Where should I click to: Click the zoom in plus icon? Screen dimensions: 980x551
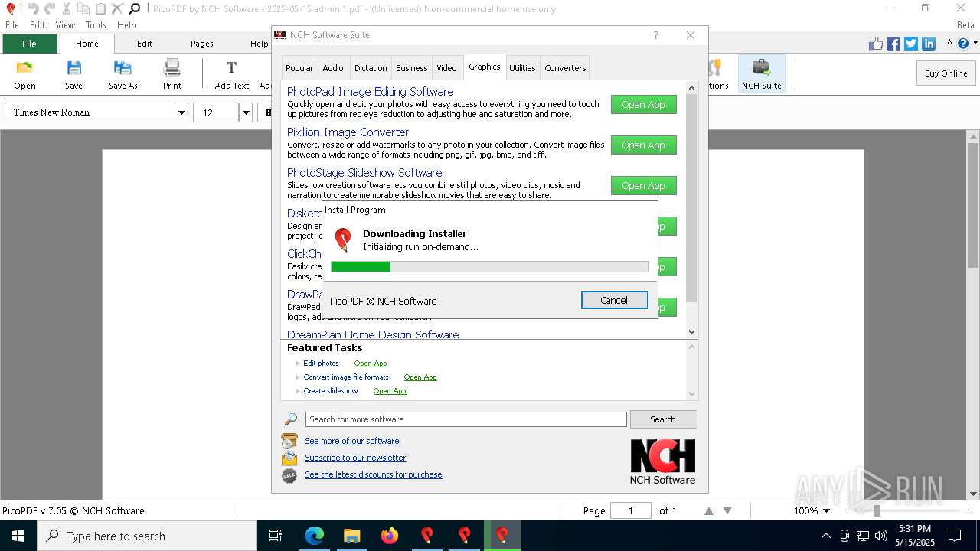pyautogui.click(x=969, y=510)
